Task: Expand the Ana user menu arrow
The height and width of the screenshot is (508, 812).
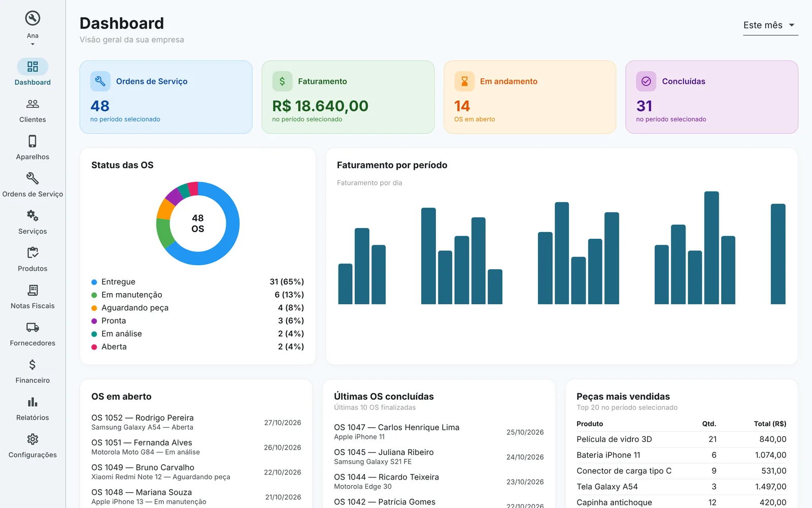Action: pos(32,44)
